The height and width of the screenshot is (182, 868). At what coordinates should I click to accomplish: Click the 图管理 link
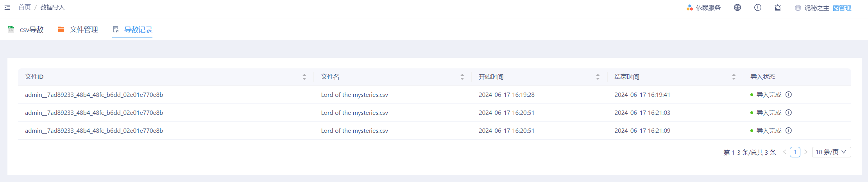click(x=842, y=8)
